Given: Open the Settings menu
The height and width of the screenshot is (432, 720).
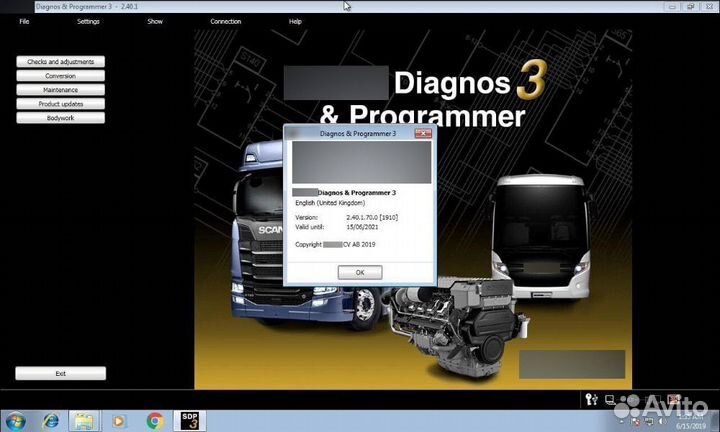Looking at the screenshot, I should pyautogui.click(x=88, y=21).
